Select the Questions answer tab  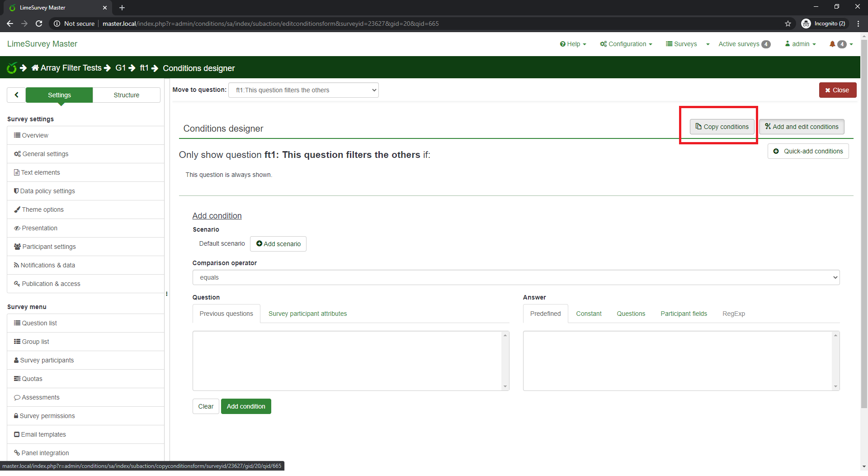click(631, 314)
